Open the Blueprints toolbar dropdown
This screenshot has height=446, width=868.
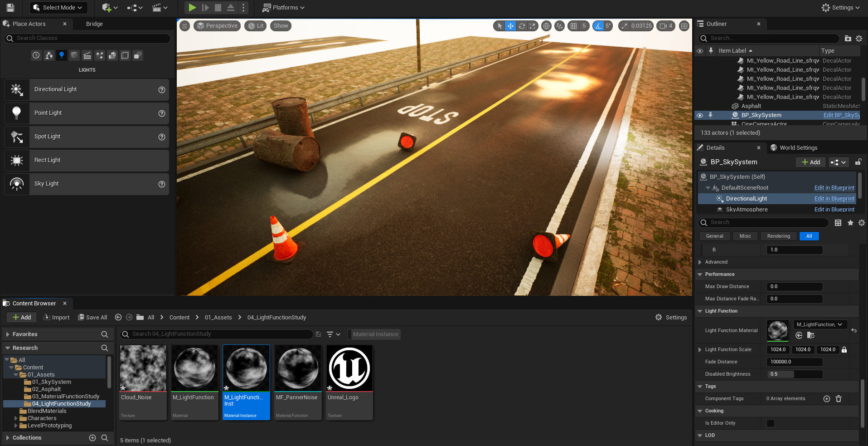135,8
